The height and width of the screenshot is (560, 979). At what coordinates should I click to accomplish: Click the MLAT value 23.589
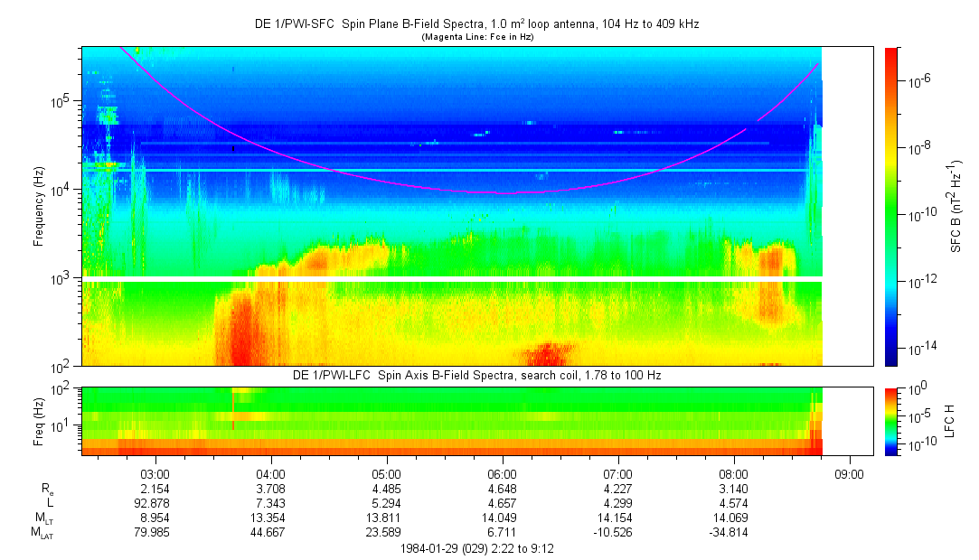click(383, 533)
